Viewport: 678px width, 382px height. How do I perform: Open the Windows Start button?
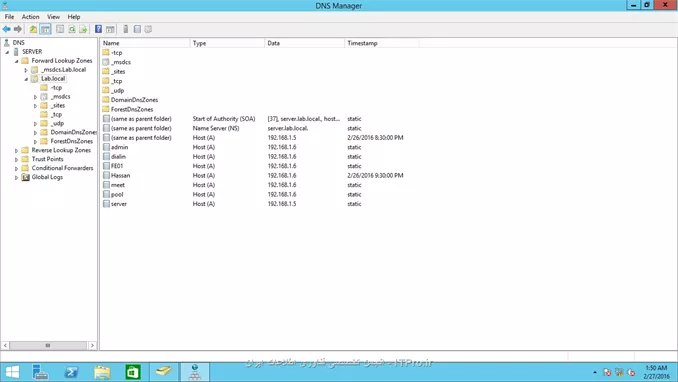point(12,372)
